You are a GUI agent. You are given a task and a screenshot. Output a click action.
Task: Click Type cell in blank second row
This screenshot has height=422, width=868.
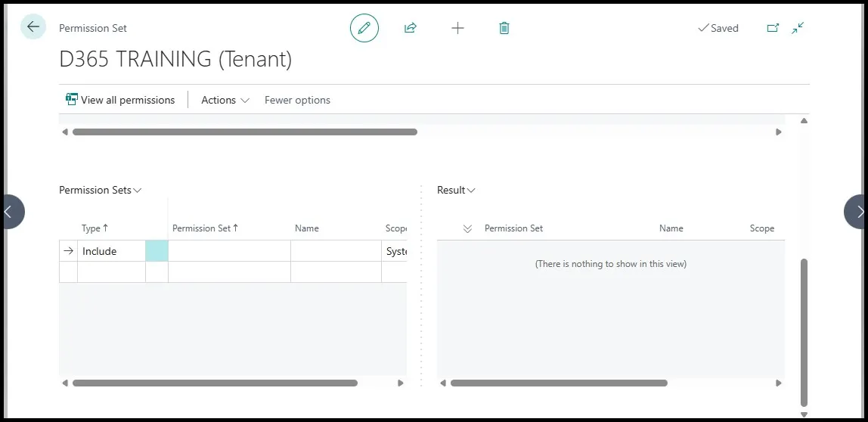[111, 272]
